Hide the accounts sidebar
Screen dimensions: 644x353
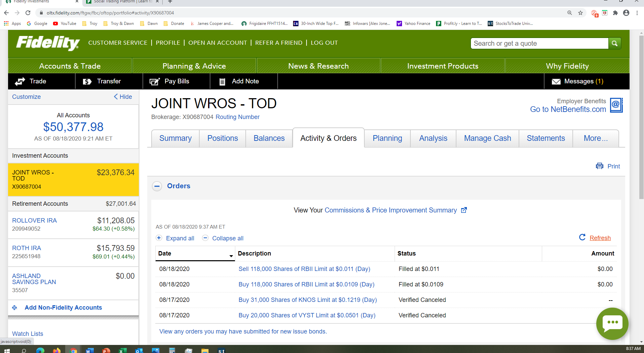123,97
